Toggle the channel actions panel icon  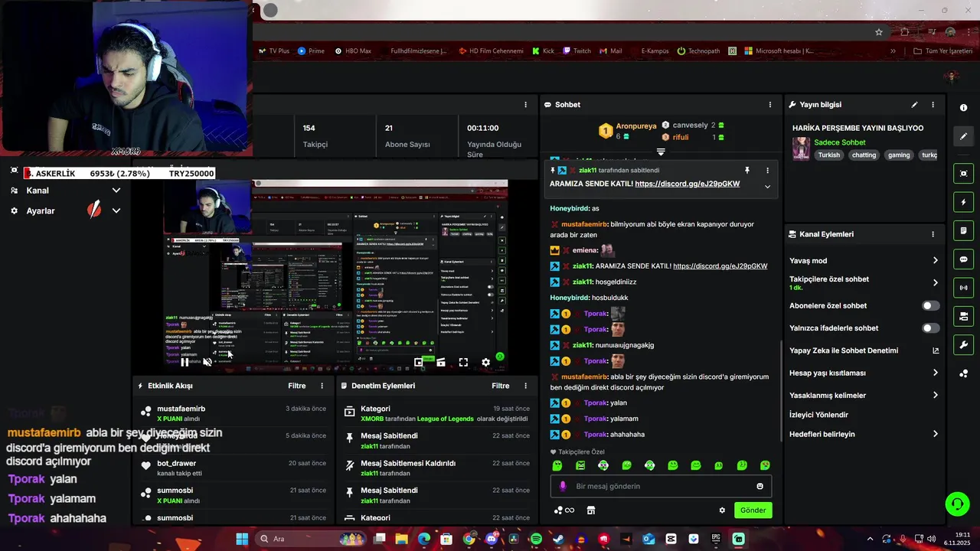click(963, 316)
